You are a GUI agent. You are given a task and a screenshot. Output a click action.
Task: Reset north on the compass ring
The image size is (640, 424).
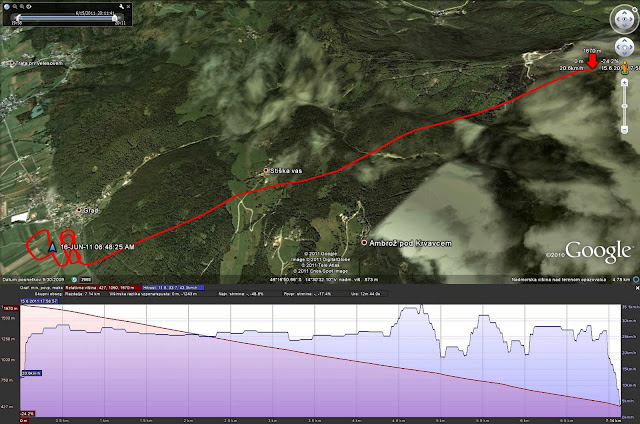635,9
